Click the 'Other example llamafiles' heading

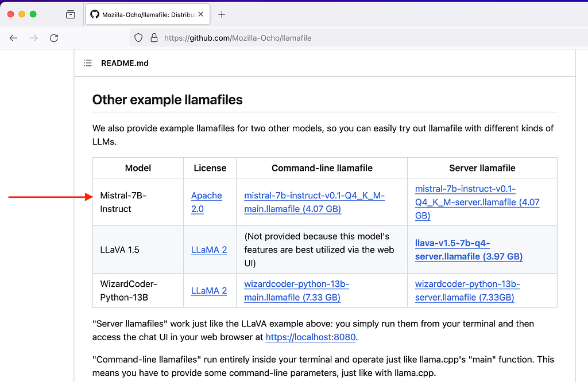[x=167, y=100]
